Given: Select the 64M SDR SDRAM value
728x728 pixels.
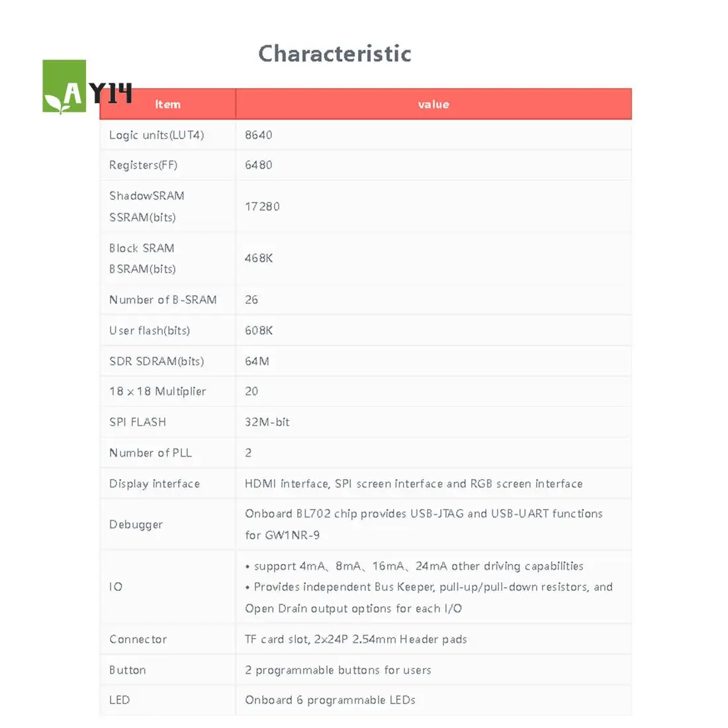Looking at the screenshot, I should tap(257, 361).
